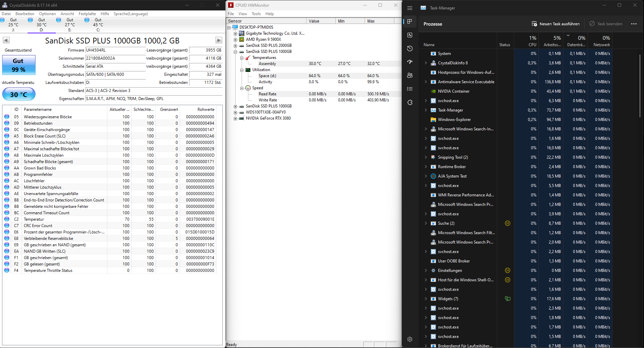Collapse the Speed node in HWMonitor
The height and width of the screenshot is (348, 644).
pyautogui.click(x=242, y=88)
